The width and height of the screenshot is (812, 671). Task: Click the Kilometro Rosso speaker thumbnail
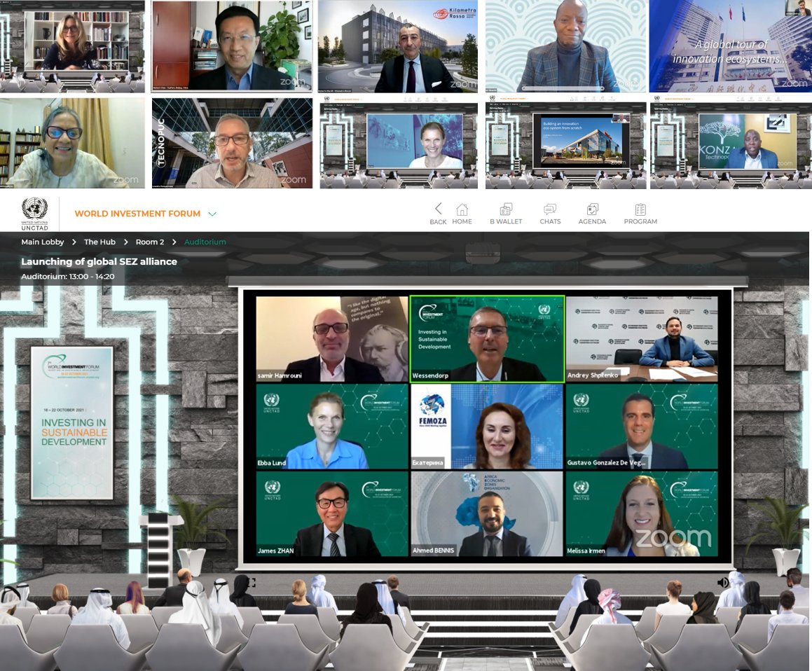(x=398, y=47)
